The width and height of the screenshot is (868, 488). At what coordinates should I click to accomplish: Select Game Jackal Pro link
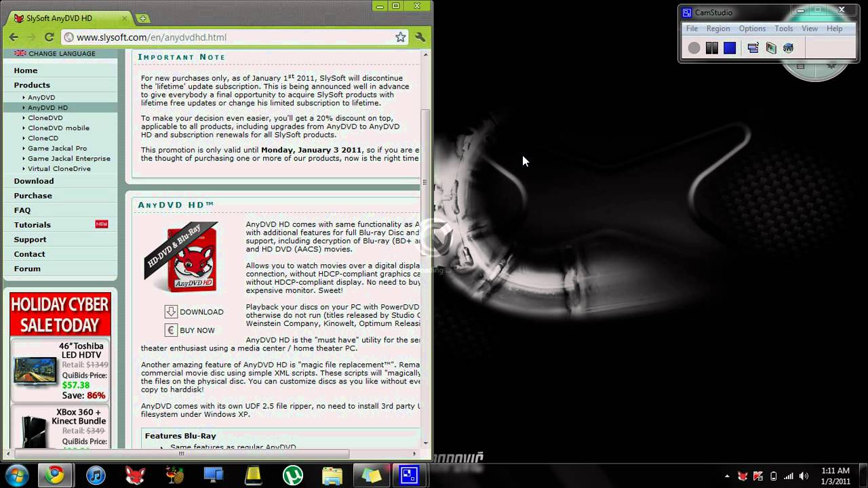[57, 148]
